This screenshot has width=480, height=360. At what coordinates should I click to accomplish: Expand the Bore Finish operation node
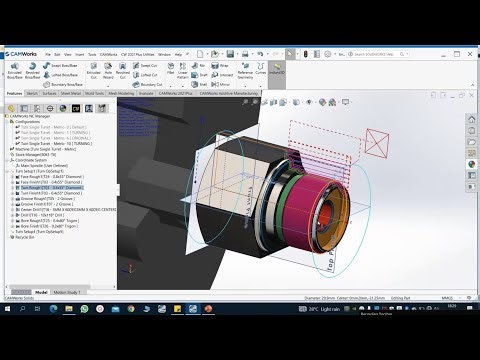tap(13, 226)
